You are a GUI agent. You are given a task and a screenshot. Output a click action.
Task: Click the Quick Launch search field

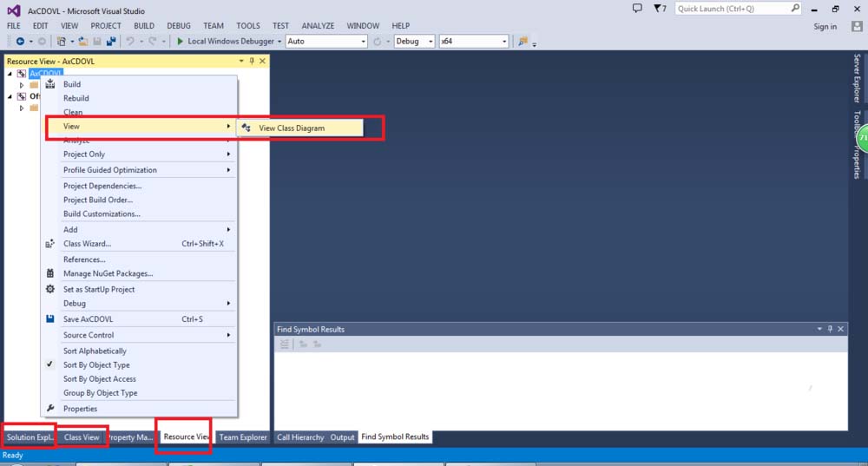[733, 9]
